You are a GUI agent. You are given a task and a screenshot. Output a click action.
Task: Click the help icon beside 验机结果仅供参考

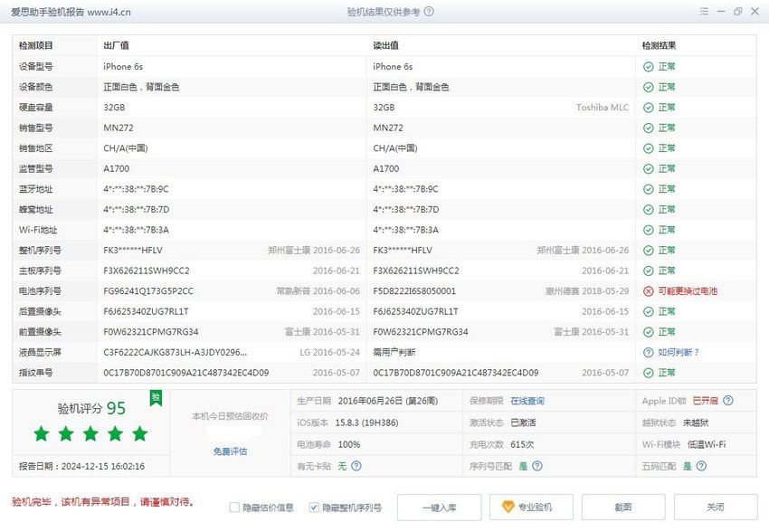(x=429, y=11)
